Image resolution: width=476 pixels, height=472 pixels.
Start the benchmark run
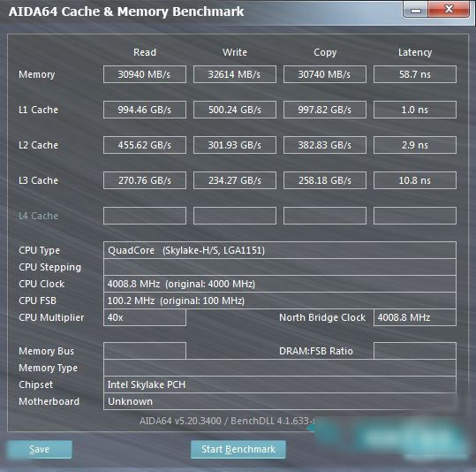point(238,449)
